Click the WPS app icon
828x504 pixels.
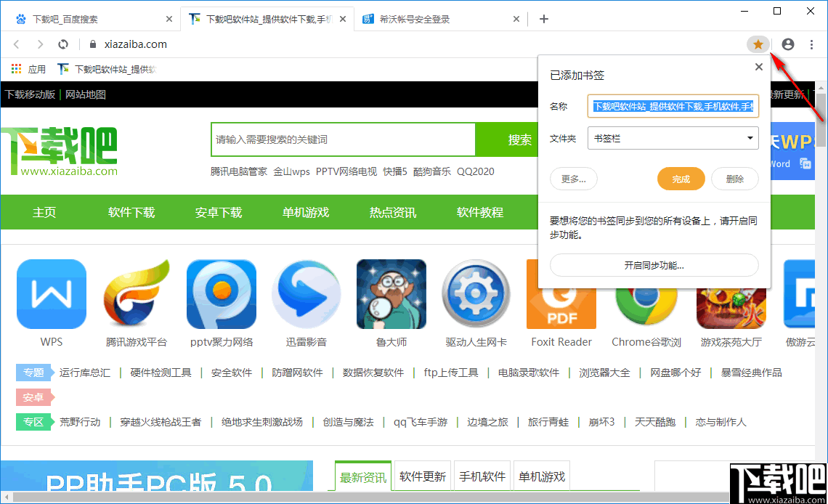point(52,294)
